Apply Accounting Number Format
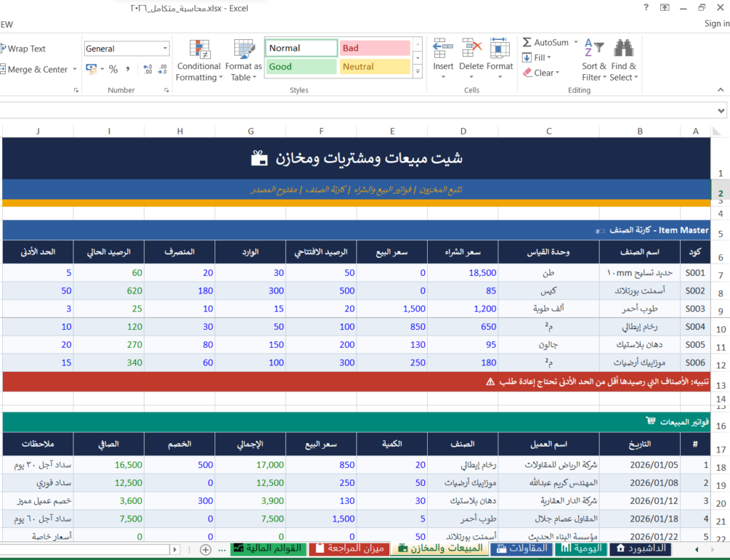Screen dimensions: 730x560 tap(91, 69)
